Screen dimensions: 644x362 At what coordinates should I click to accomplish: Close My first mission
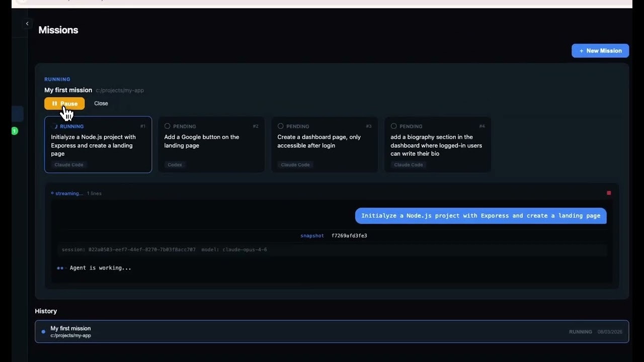coord(101,104)
